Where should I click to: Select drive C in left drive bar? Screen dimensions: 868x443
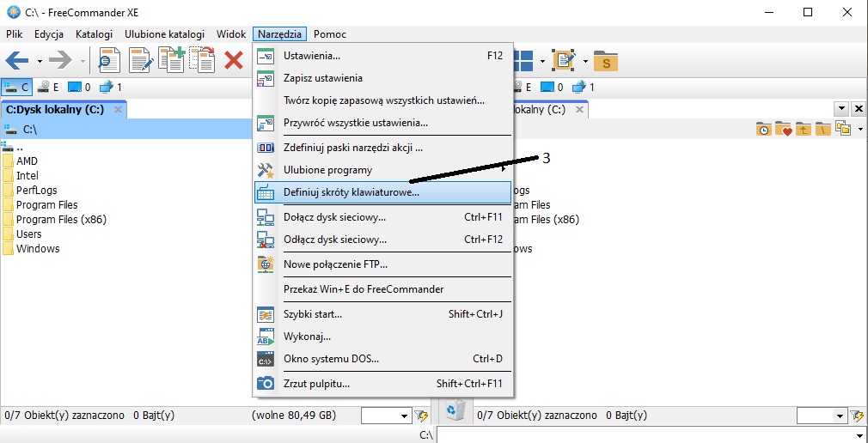(x=16, y=87)
